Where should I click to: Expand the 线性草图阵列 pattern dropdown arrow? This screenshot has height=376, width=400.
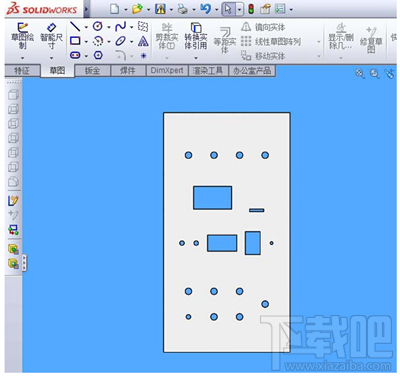[319, 42]
